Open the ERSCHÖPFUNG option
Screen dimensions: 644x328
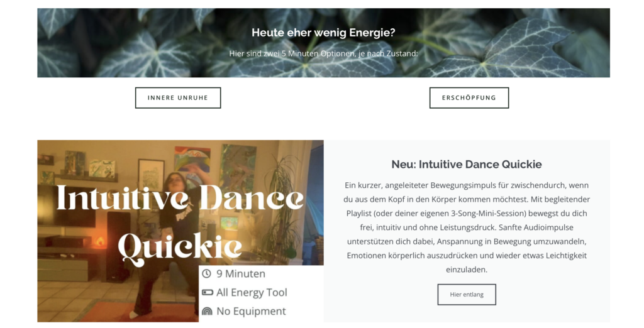[x=469, y=97]
